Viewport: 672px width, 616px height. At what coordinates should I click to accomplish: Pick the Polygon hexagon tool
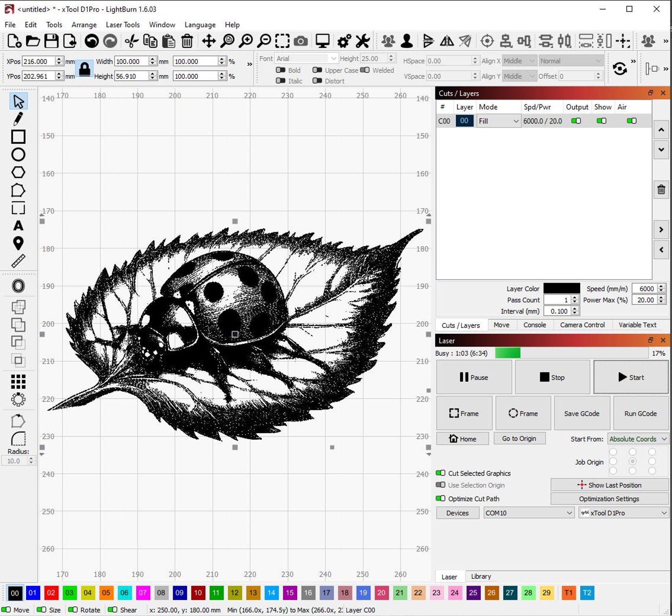[x=18, y=172]
